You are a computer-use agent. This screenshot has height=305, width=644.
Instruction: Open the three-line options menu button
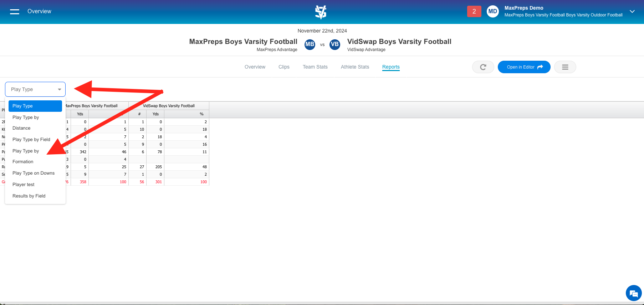[565, 67]
